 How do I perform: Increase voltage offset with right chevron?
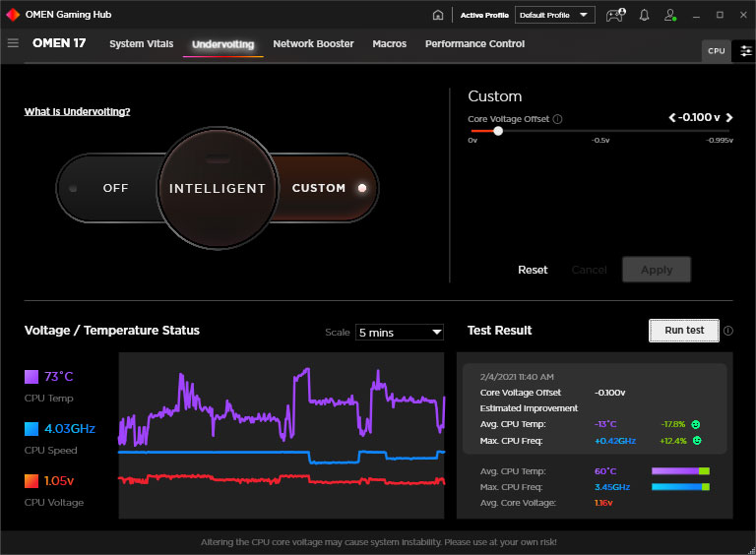coord(729,117)
